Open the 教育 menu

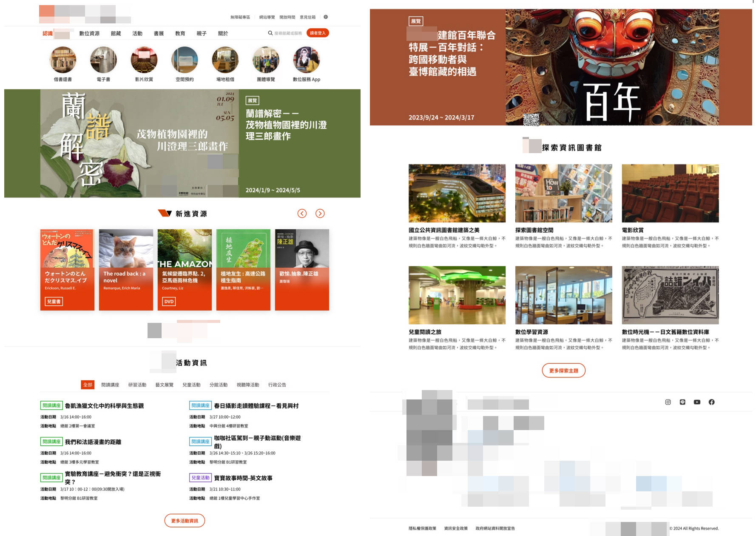pyautogui.click(x=180, y=33)
